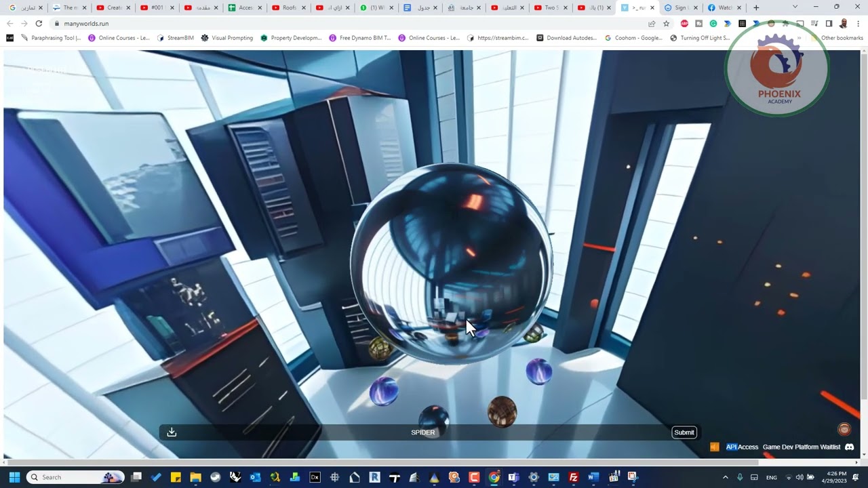Open File Explorer from the taskbar
868x488 pixels.
pos(195,477)
